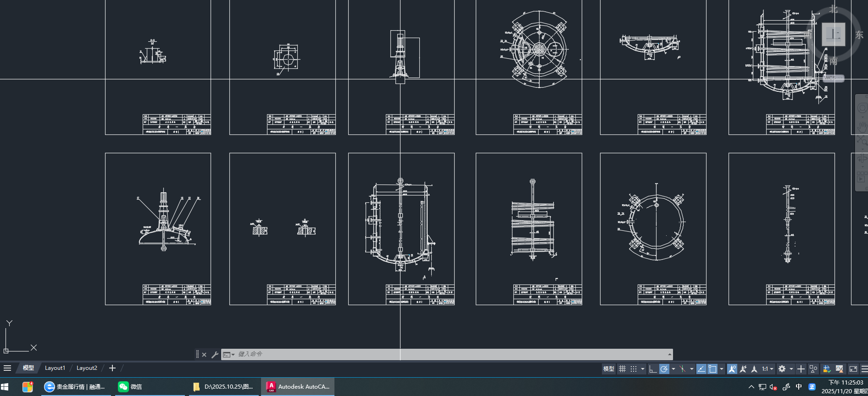Close the command line window
Image resolution: width=868 pixels, height=396 pixels.
tap(204, 355)
